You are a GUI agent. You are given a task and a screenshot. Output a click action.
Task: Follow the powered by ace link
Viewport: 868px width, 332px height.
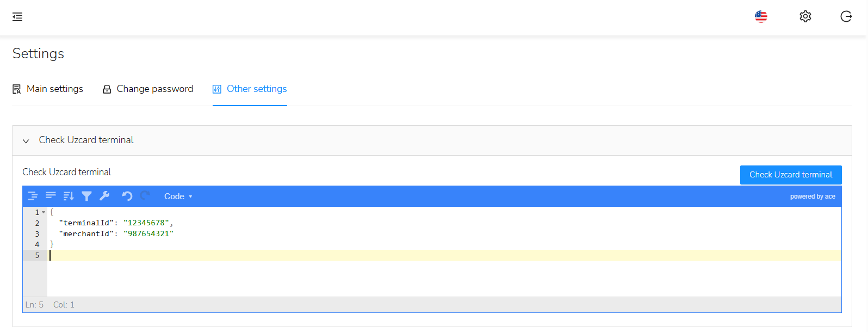(x=813, y=196)
